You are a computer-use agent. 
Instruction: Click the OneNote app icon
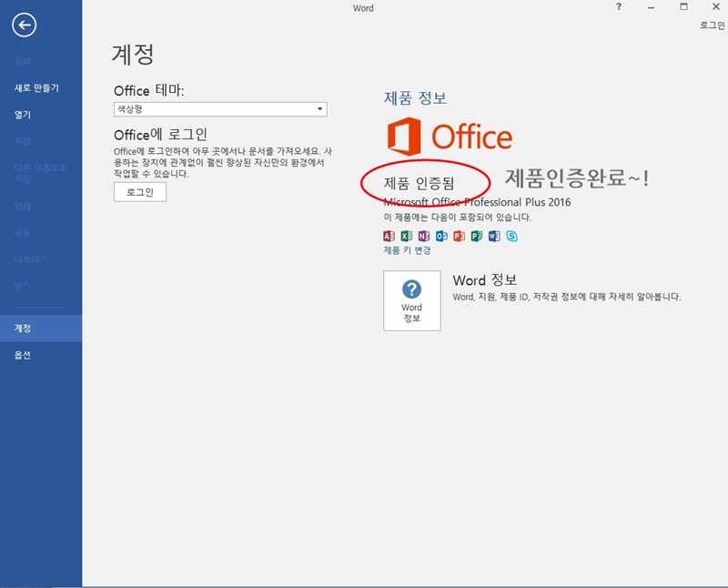tap(424, 236)
